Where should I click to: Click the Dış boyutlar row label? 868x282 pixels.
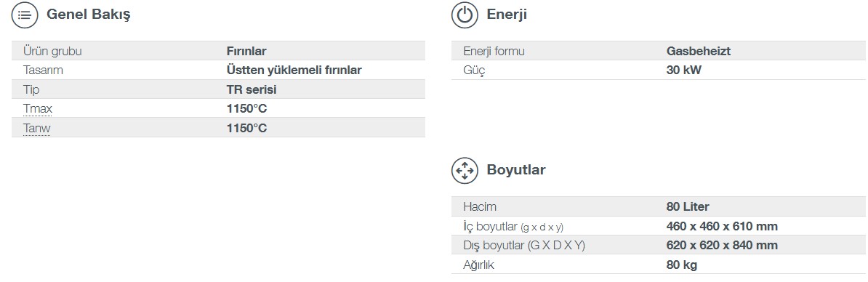point(523,246)
